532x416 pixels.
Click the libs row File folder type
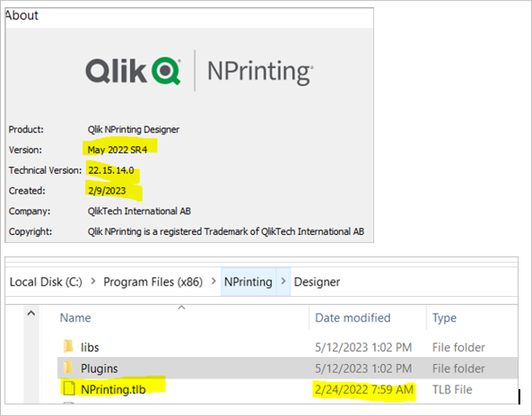pyautogui.click(x=458, y=347)
